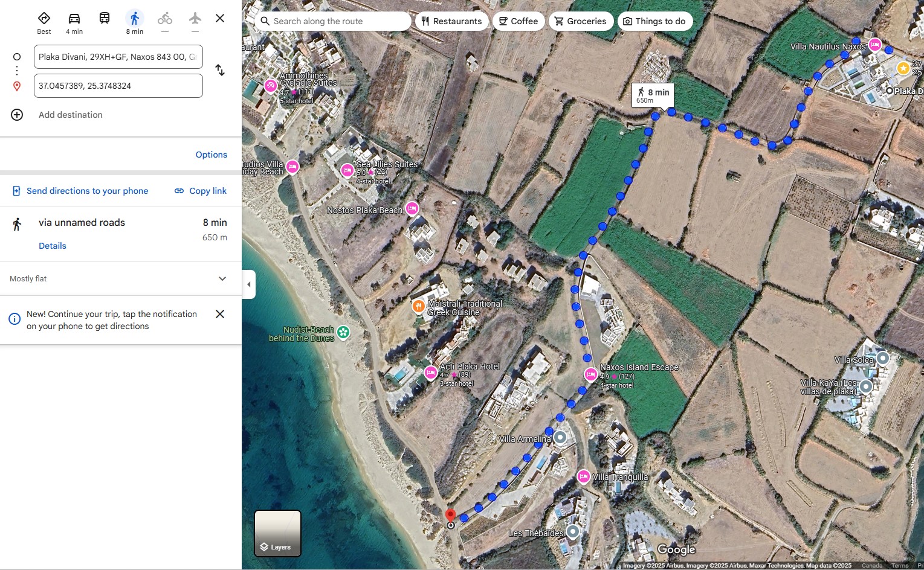Screen dimensions: 924x570
Task: Open route Options
Action: coord(211,155)
